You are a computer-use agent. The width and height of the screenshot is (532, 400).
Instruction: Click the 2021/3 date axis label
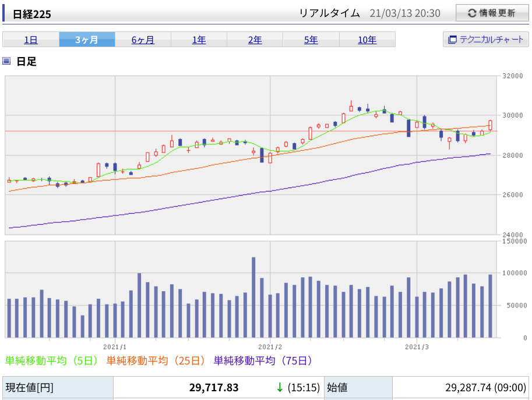click(x=417, y=347)
